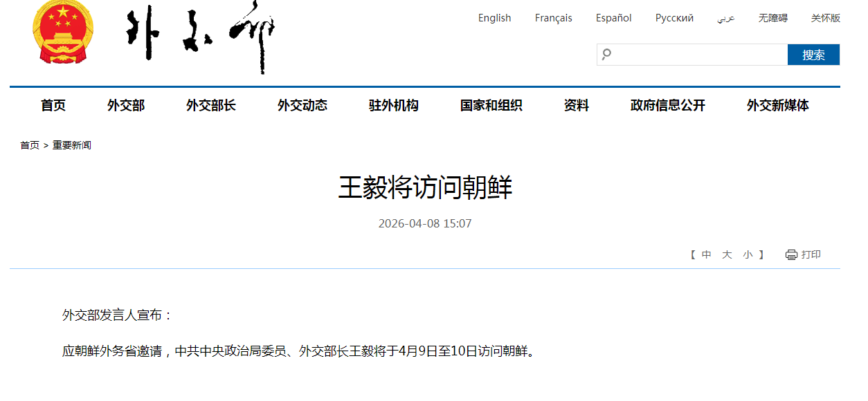This screenshot has width=868, height=401.
Task: Set font size to 小 (small)
Action: click(x=748, y=255)
